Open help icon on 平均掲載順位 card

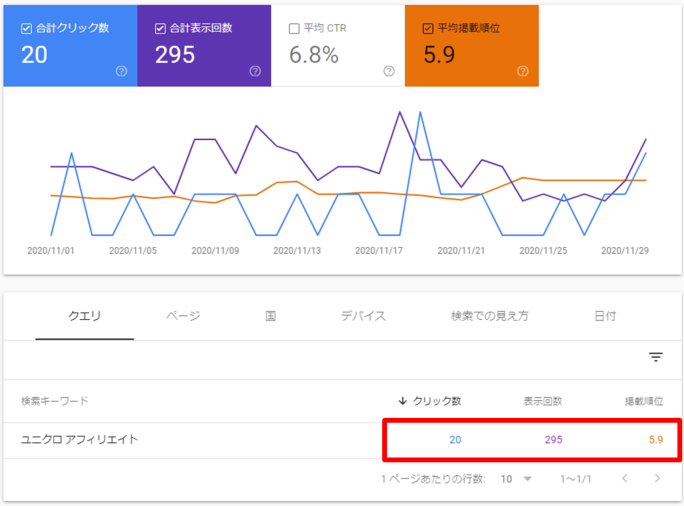click(x=523, y=71)
